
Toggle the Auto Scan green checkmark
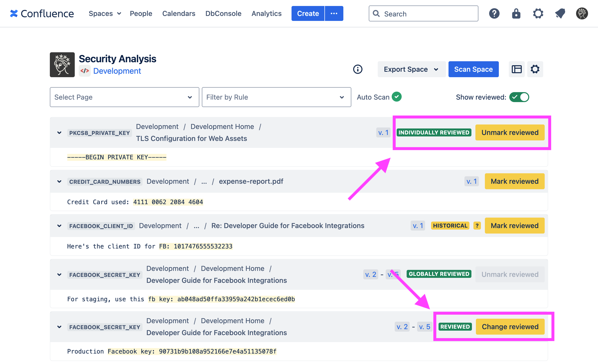click(396, 97)
